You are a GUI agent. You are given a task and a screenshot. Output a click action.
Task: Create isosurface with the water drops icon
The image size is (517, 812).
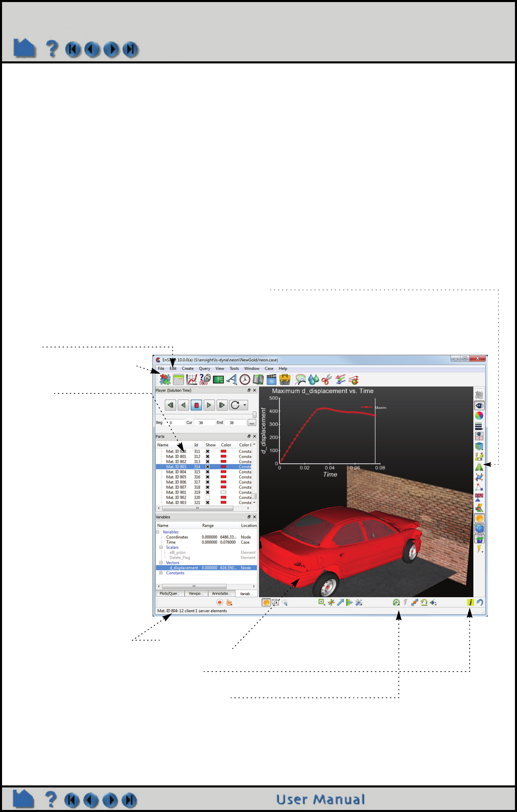(314, 379)
